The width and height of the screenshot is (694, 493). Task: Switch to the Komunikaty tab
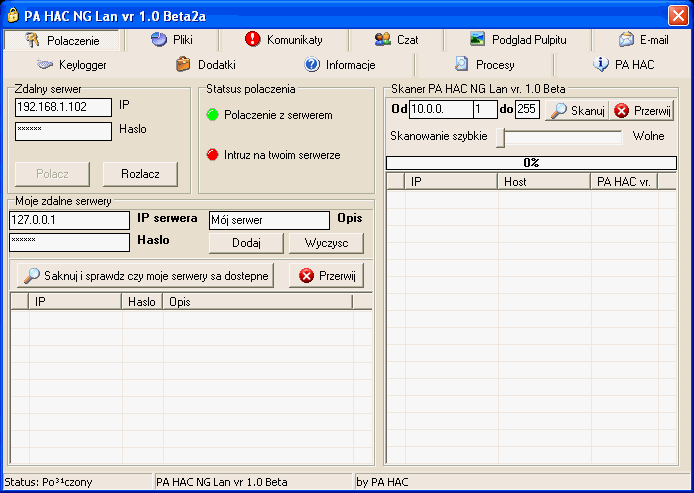pyautogui.click(x=283, y=40)
